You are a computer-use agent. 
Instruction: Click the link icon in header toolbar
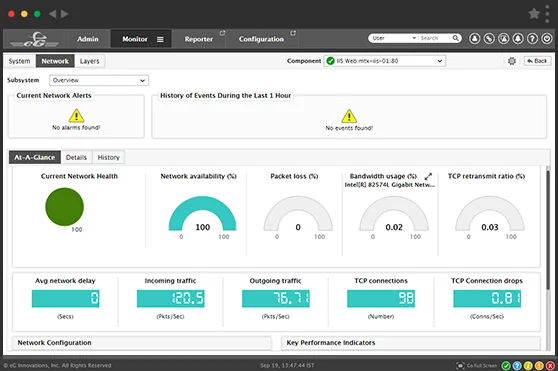pyautogui.click(x=489, y=38)
